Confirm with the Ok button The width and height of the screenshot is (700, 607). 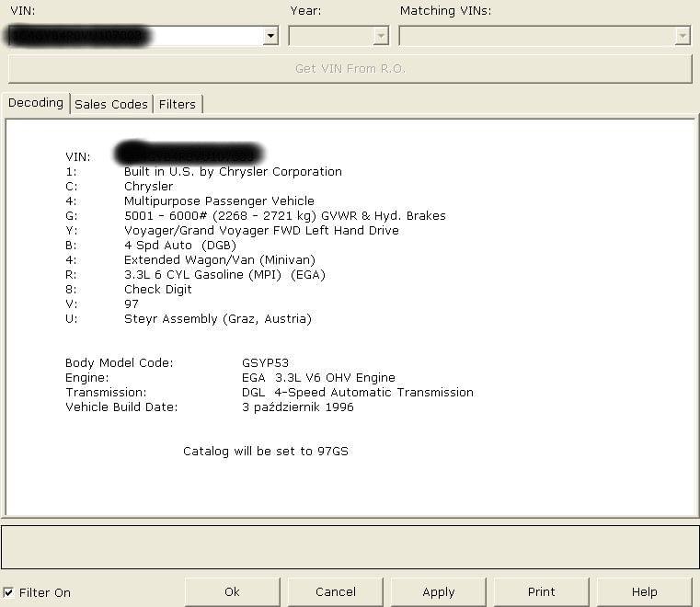232,592
